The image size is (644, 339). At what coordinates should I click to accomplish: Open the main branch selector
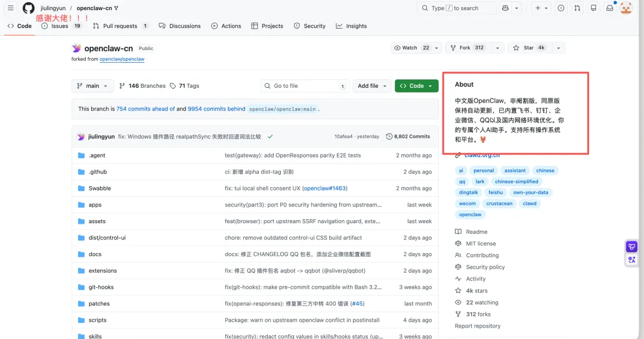pyautogui.click(x=92, y=86)
